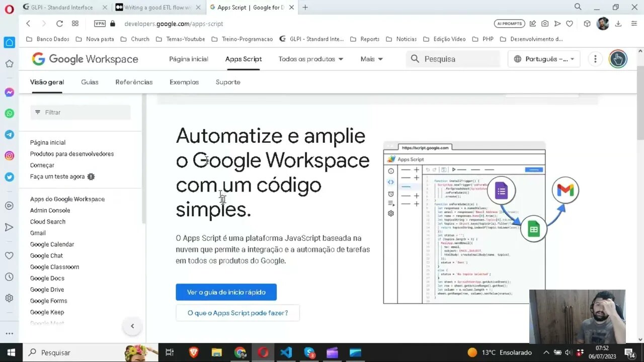This screenshot has height=362, width=644.
Task: Open Opera Messenger sidebar icon
Action: [x=9, y=93]
